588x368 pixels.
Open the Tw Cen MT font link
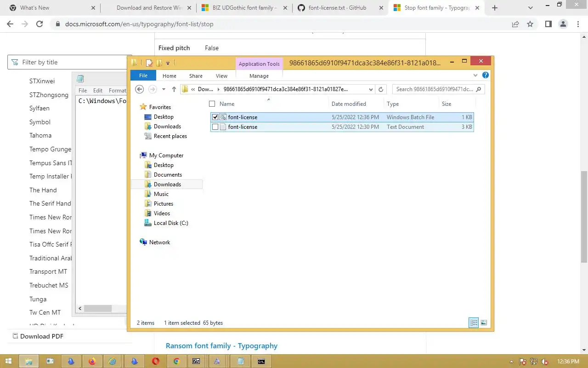45,312
